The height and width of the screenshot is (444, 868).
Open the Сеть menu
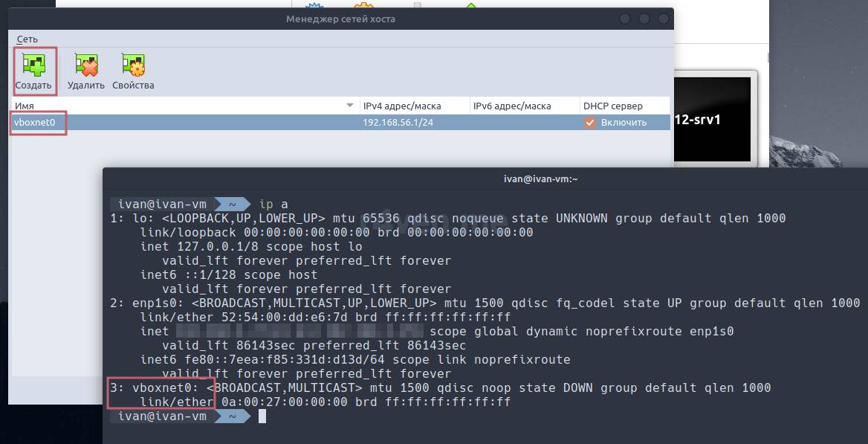[x=27, y=39]
